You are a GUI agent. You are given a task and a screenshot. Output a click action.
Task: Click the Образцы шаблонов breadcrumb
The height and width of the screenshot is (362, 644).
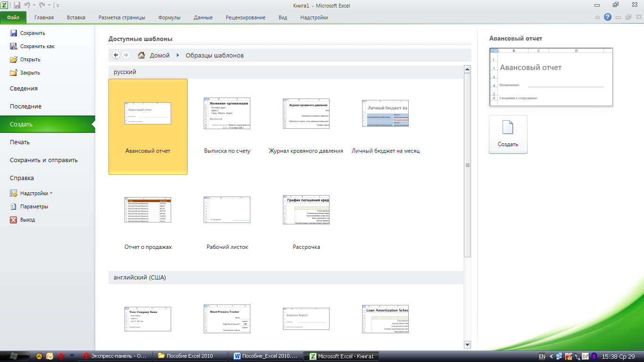[215, 55]
